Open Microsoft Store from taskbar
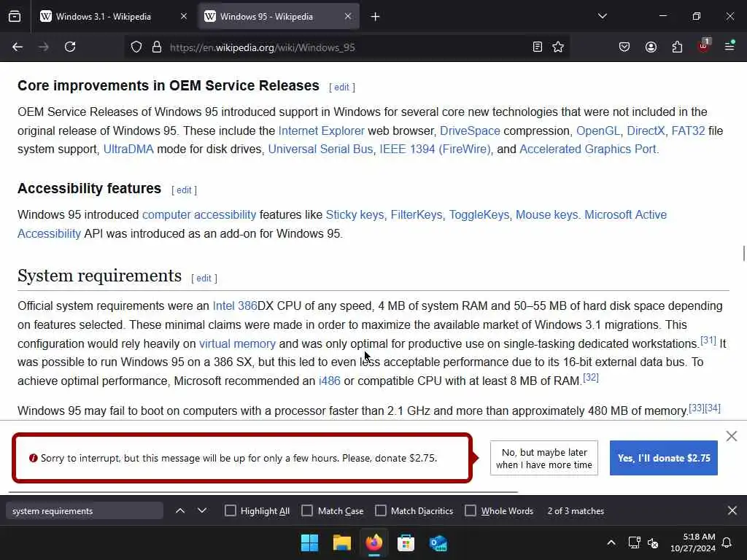Image resolution: width=747 pixels, height=560 pixels. pos(406,542)
